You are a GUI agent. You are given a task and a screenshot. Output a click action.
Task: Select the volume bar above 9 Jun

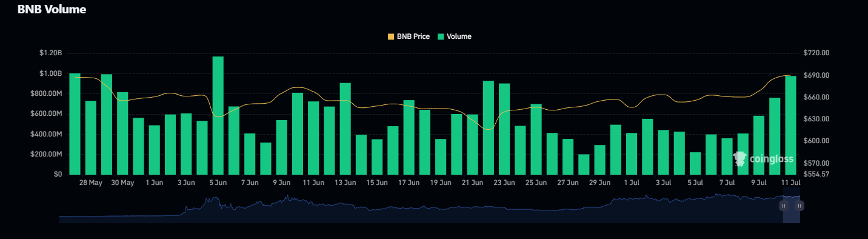pos(281,147)
